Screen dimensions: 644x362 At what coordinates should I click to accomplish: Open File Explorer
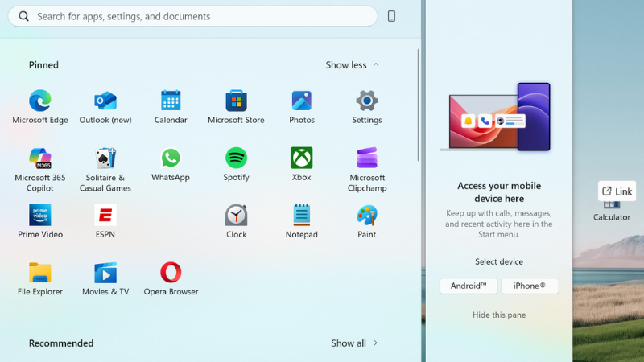click(39, 279)
